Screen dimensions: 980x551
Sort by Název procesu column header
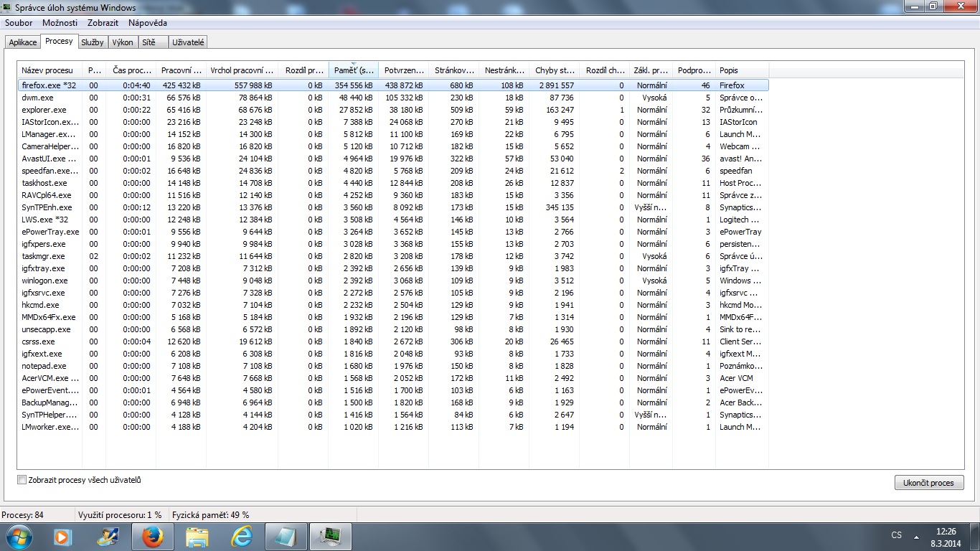tap(50, 70)
